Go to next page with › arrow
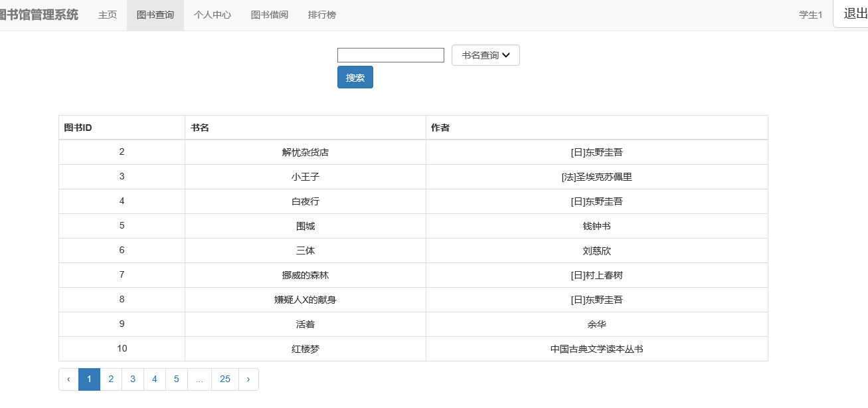This screenshot has height=408, width=868. point(248,379)
